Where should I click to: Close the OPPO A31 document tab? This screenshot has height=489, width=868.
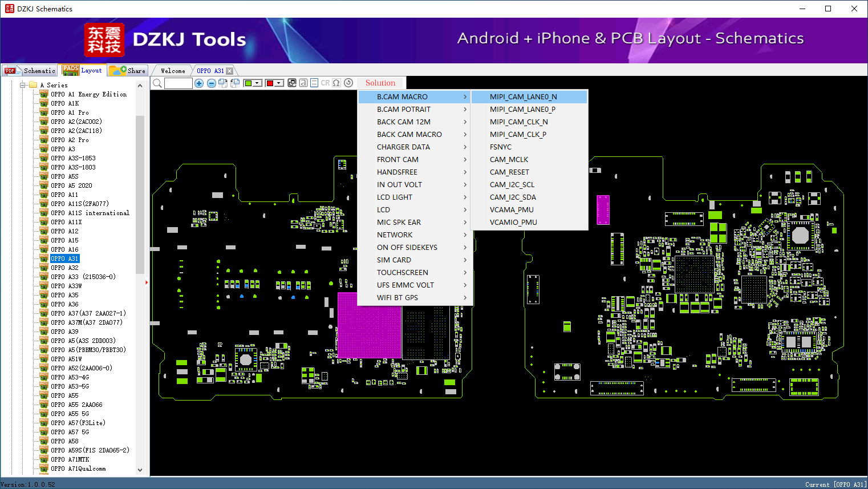229,71
